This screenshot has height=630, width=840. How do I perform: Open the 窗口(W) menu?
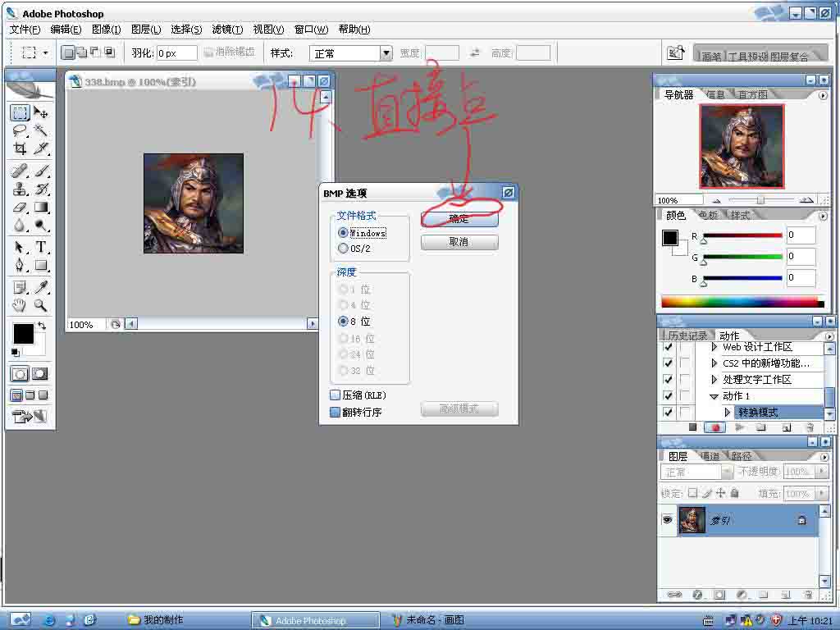[311, 30]
